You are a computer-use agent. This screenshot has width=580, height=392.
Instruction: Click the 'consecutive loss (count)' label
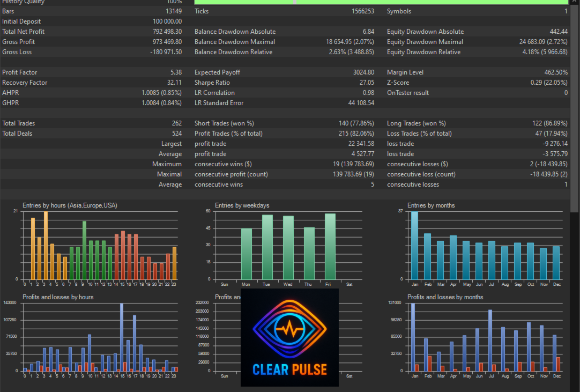(x=421, y=174)
